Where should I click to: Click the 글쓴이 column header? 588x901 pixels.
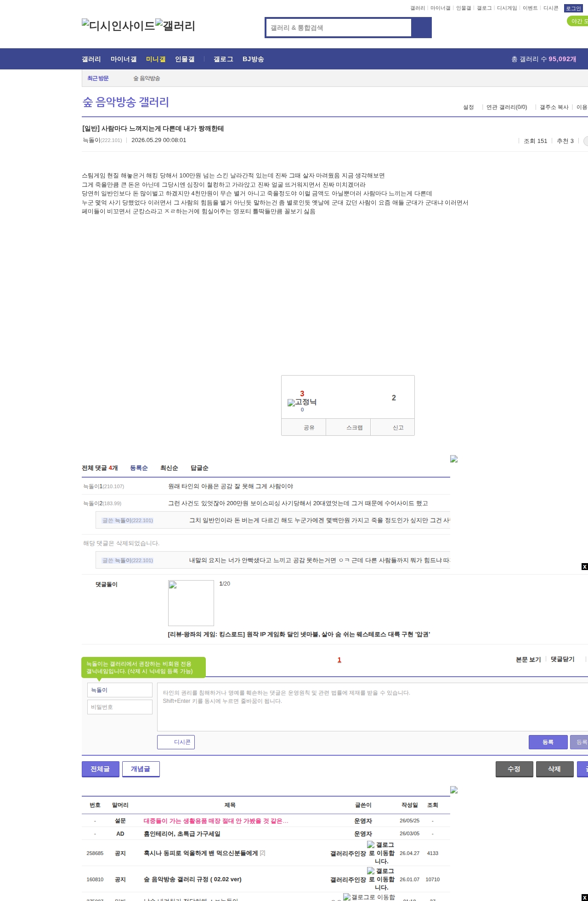[363, 805]
